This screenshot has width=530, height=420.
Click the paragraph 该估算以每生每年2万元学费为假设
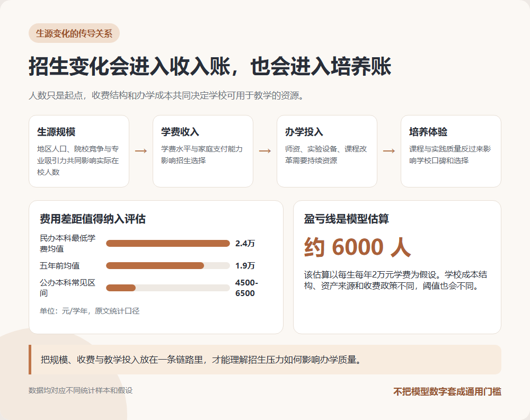[395, 280]
